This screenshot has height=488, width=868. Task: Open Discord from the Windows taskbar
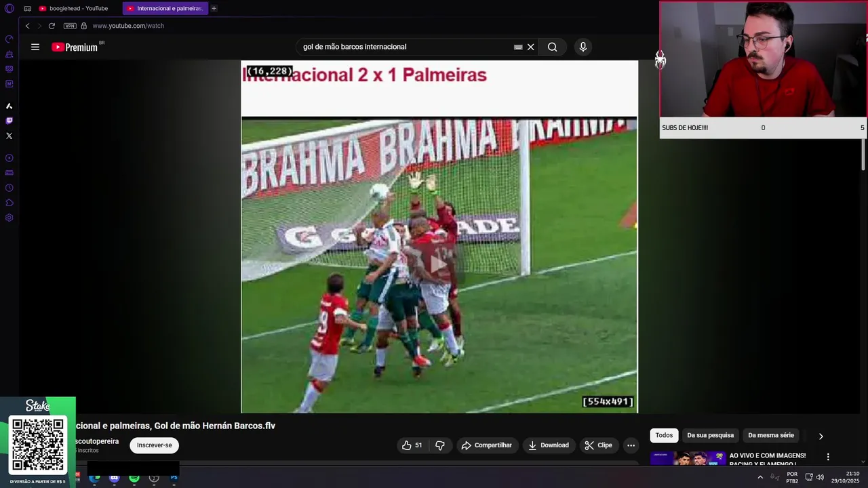coord(114,478)
